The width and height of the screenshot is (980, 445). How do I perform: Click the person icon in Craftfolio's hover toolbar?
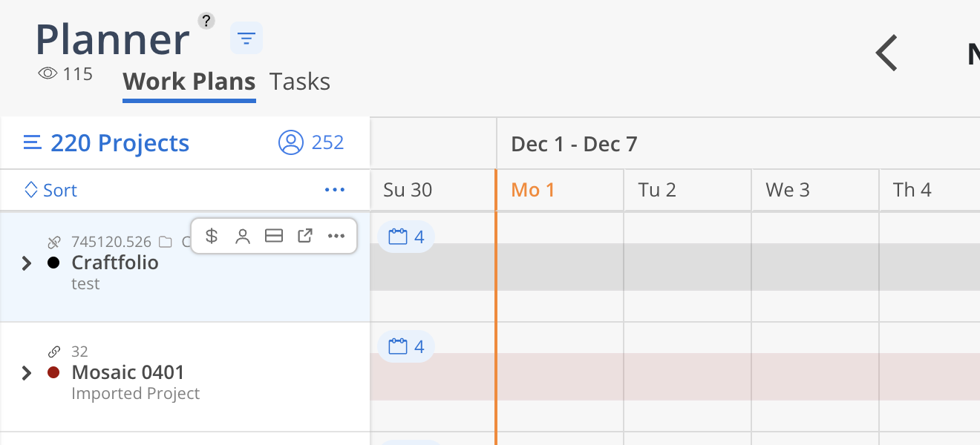(243, 236)
